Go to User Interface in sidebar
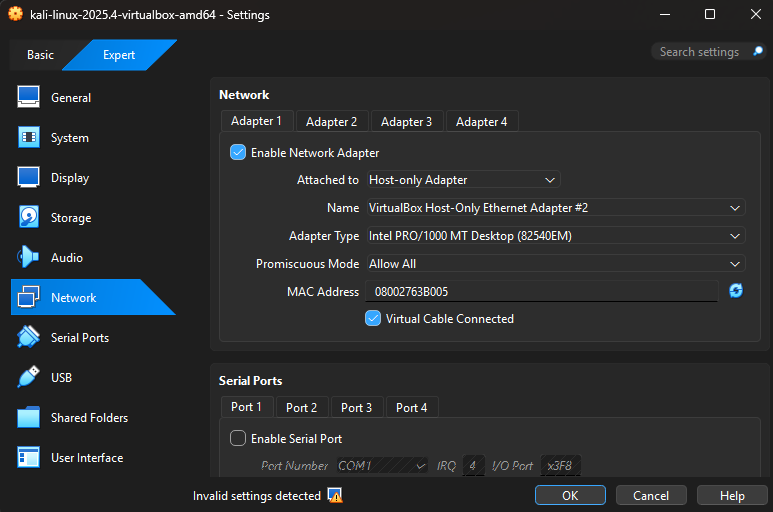This screenshot has height=512, width=773. point(87,458)
